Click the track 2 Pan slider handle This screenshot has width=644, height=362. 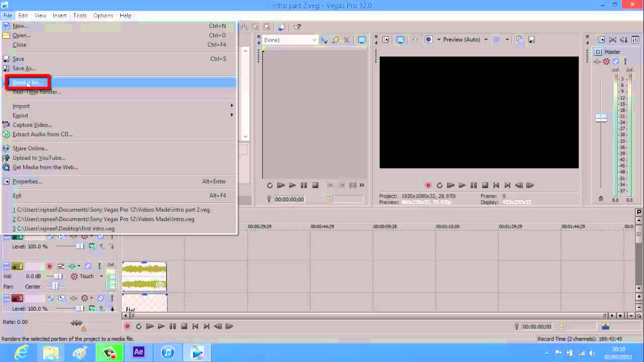[x=55, y=286]
